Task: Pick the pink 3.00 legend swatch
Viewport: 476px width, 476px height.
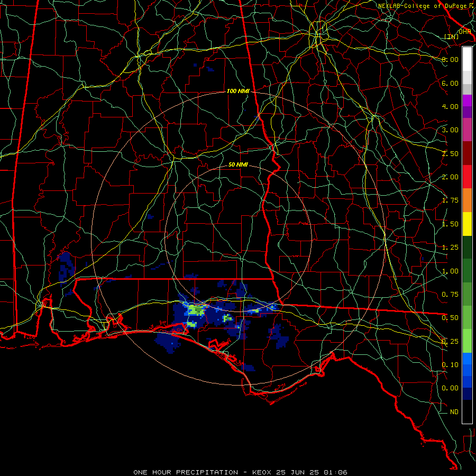Action: point(467,130)
